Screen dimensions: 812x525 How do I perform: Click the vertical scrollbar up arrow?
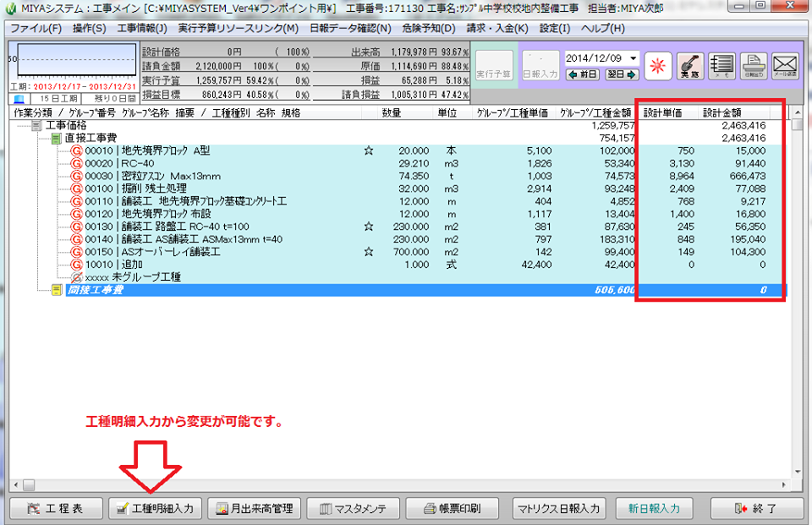pos(798,112)
